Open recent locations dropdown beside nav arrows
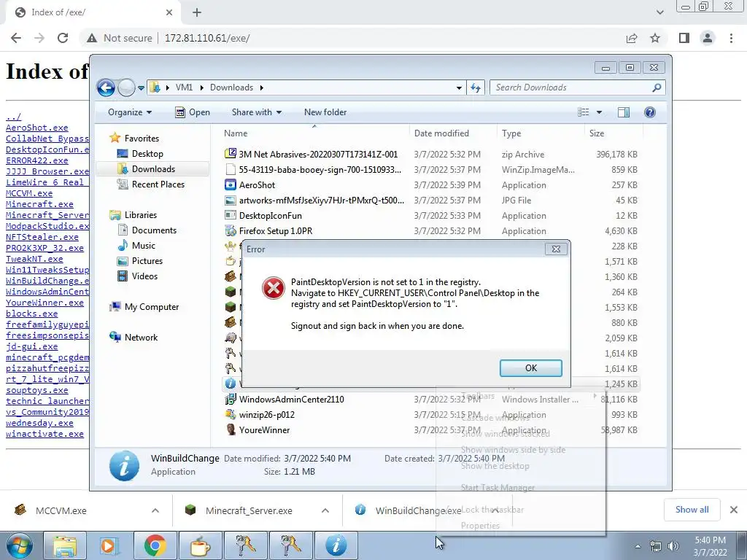The width and height of the screenshot is (747, 560). tap(141, 88)
